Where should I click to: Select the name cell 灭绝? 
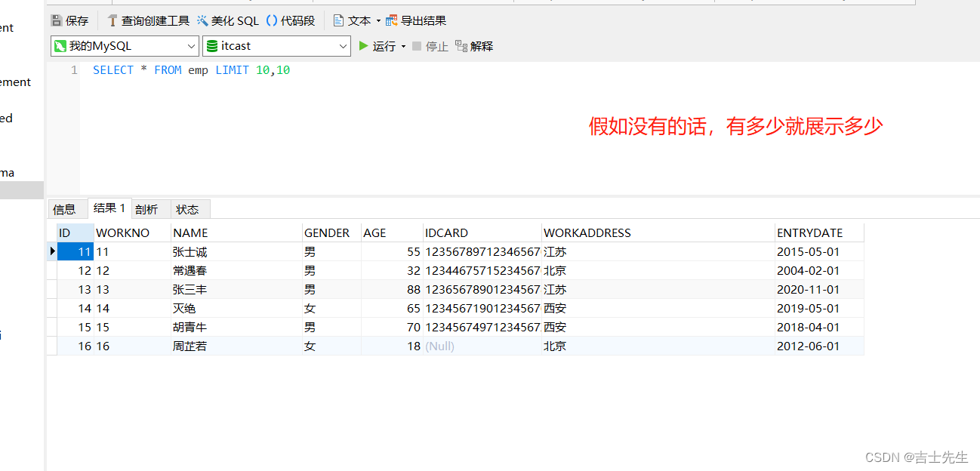[x=236, y=308]
